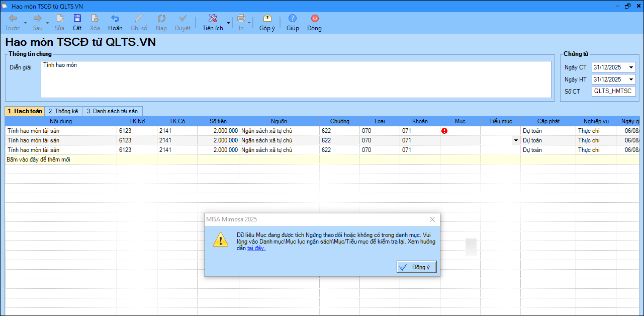Send feedback via the Góp ý icon
The width and height of the screenshot is (644, 316).
point(267,18)
